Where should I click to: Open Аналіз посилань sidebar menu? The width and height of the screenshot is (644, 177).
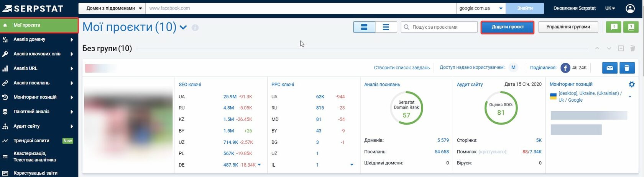tap(39, 83)
